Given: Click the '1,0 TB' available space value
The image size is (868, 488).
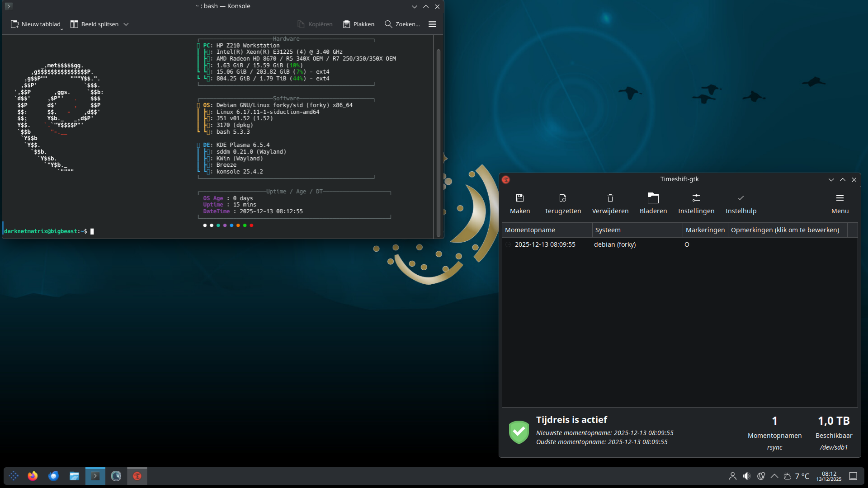Looking at the screenshot, I should 834,421.
